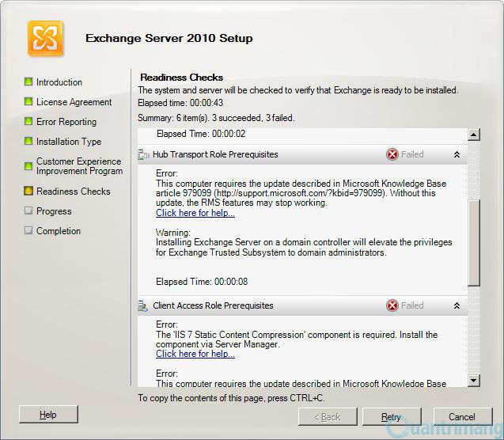Click the green Error Reporting step indicator
This screenshot has height=440, width=504.
click(28, 121)
